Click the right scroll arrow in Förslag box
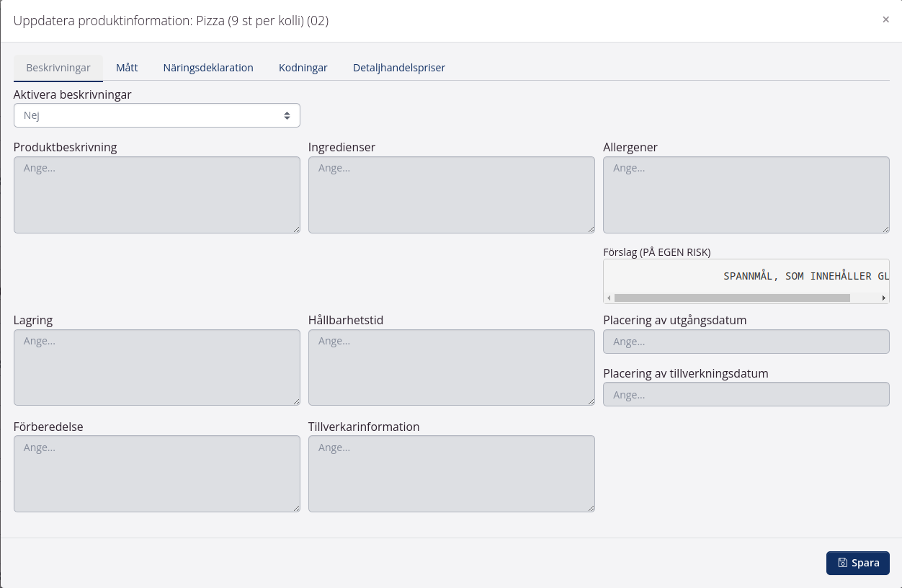The width and height of the screenshot is (902, 588). [884, 298]
